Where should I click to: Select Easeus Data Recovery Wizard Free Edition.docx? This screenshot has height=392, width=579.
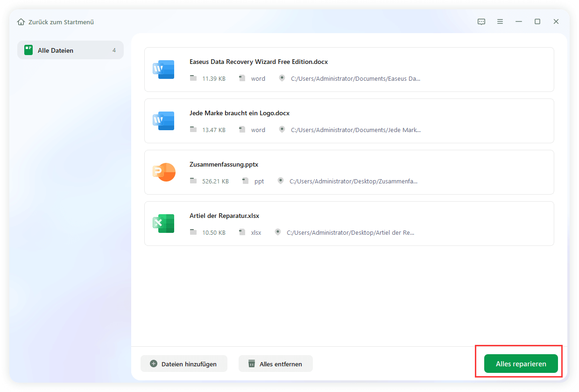tap(259, 62)
